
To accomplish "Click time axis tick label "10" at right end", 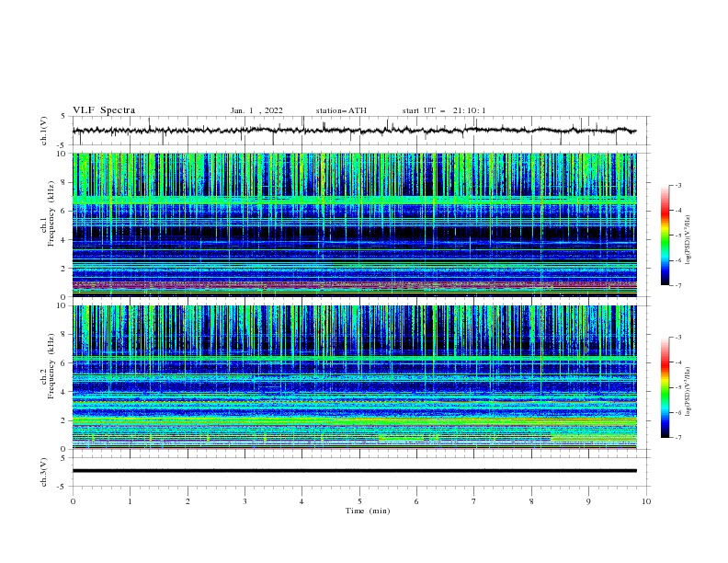I will [x=646, y=501].
